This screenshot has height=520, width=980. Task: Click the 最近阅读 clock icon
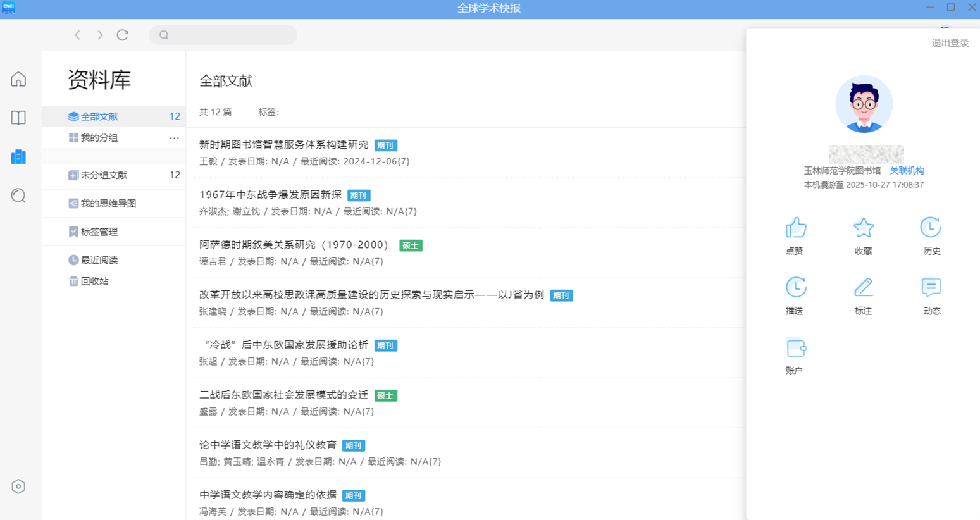click(x=73, y=260)
